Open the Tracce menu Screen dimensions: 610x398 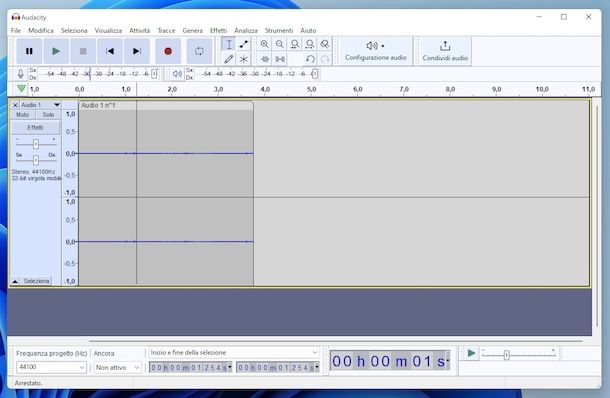[x=166, y=30]
